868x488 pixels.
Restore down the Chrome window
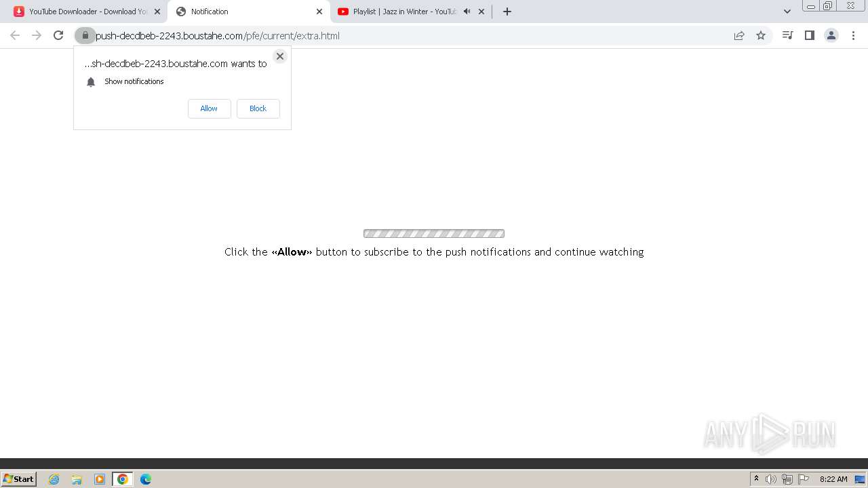[x=827, y=5]
